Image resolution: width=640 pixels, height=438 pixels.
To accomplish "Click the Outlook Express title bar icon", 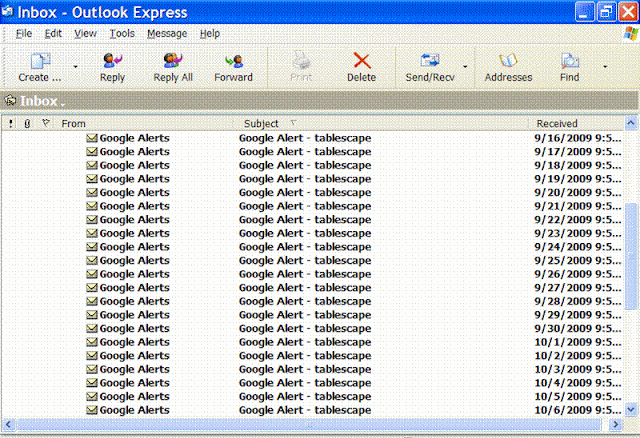I will click(7, 11).
